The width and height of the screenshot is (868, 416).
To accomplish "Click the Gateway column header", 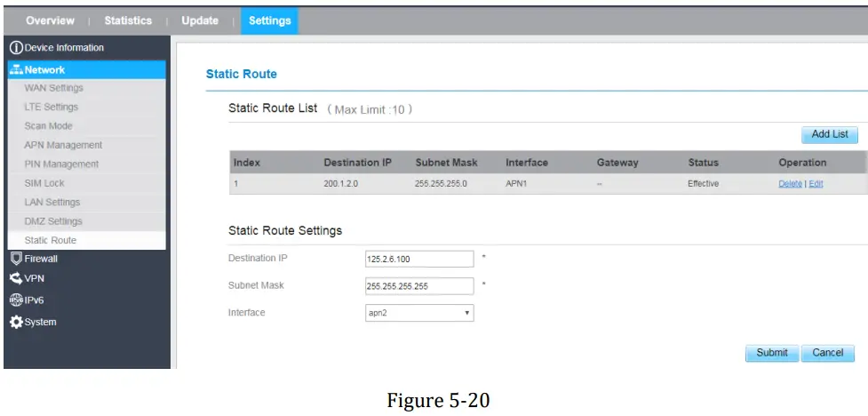I will point(617,163).
